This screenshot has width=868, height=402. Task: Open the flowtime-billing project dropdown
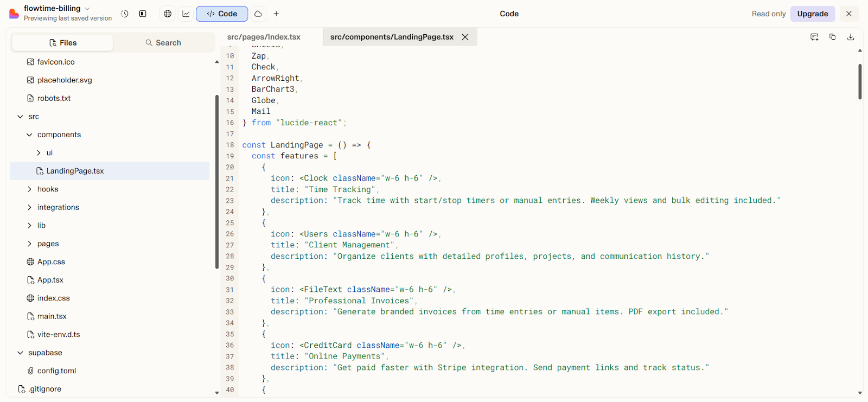(x=57, y=8)
